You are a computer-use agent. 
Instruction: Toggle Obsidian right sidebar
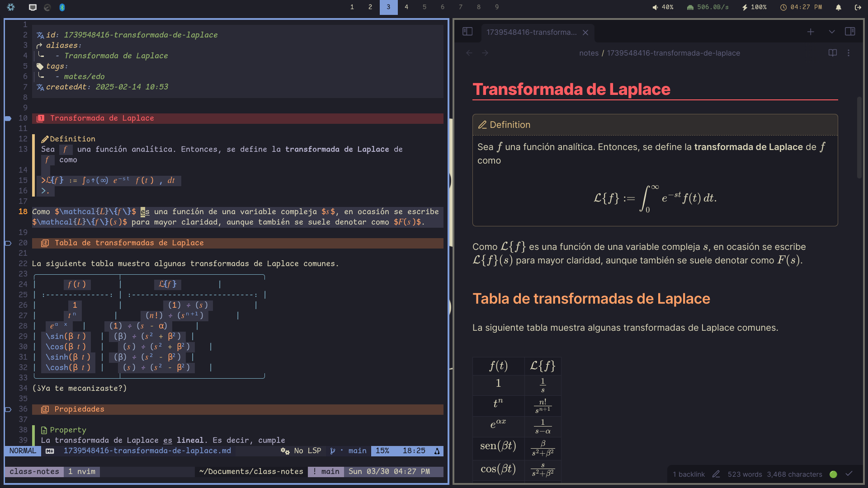click(x=850, y=32)
